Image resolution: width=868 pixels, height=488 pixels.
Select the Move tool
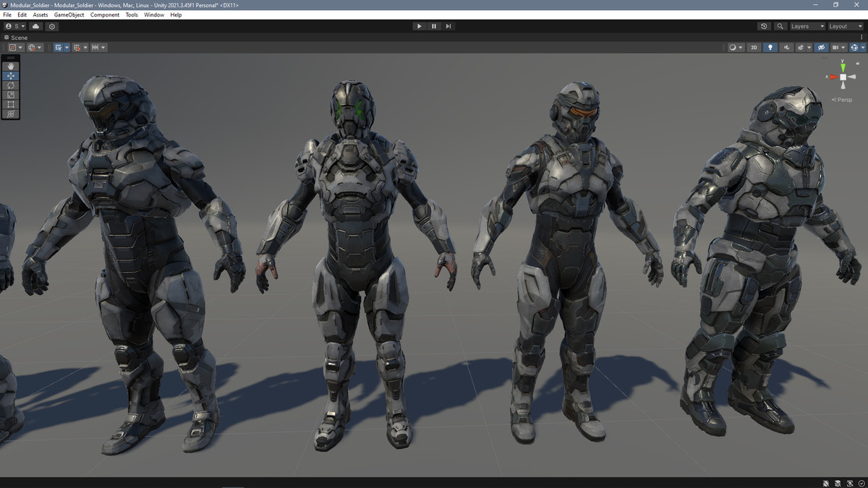[10, 75]
